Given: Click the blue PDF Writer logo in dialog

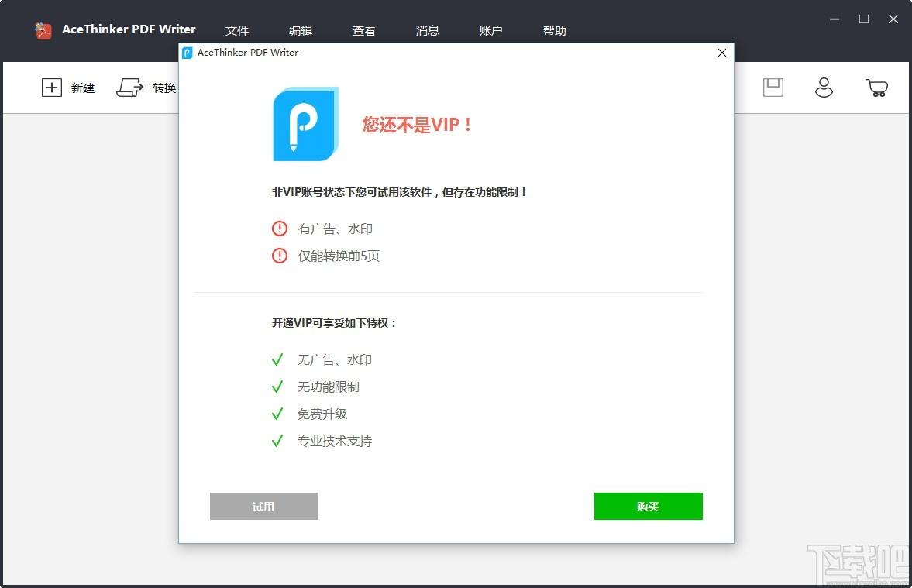Looking at the screenshot, I should [306, 124].
